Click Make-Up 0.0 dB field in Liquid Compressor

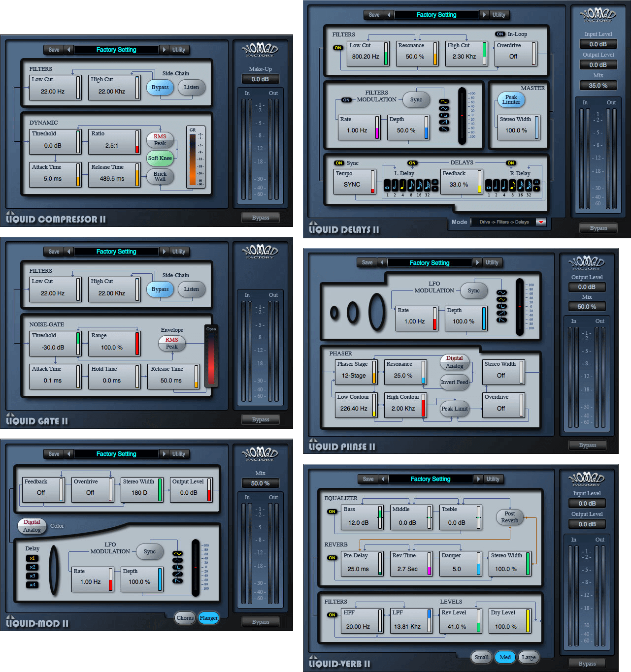pos(261,79)
